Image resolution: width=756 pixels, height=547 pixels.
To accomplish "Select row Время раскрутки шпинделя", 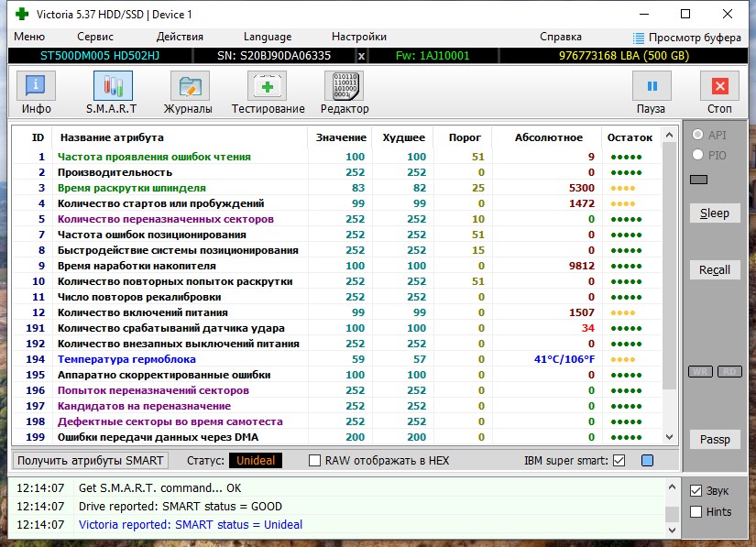I will tap(337, 188).
